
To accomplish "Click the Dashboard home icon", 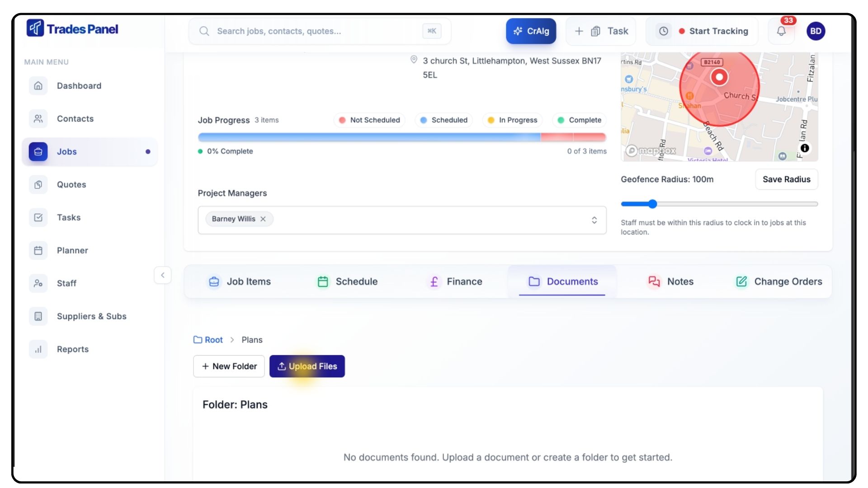I will [38, 86].
